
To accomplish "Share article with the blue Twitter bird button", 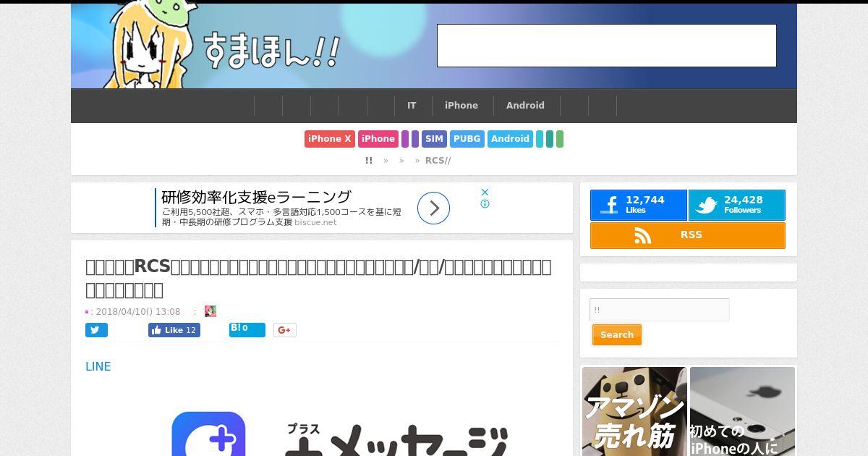I will click(x=96, y=330).
